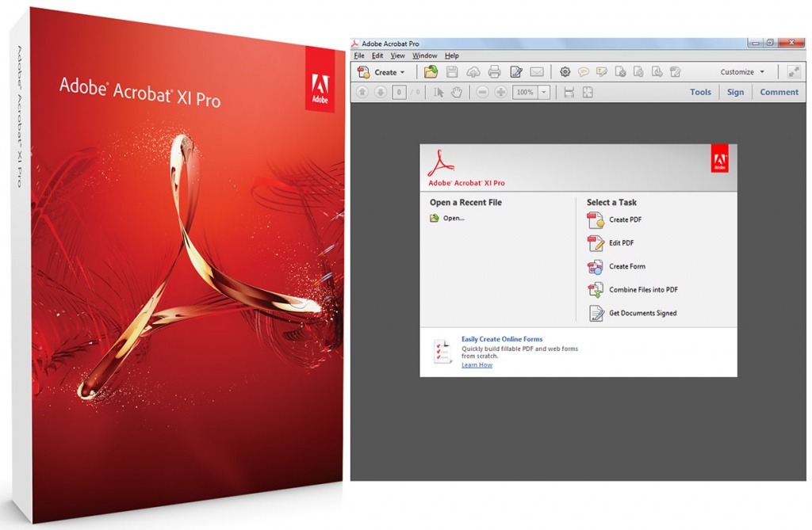Image resolution: width=812 pixels, height=530 pixels.
Task: Minimize the Adobe Acrobat Pro window
Action: [x=755, y=43]
